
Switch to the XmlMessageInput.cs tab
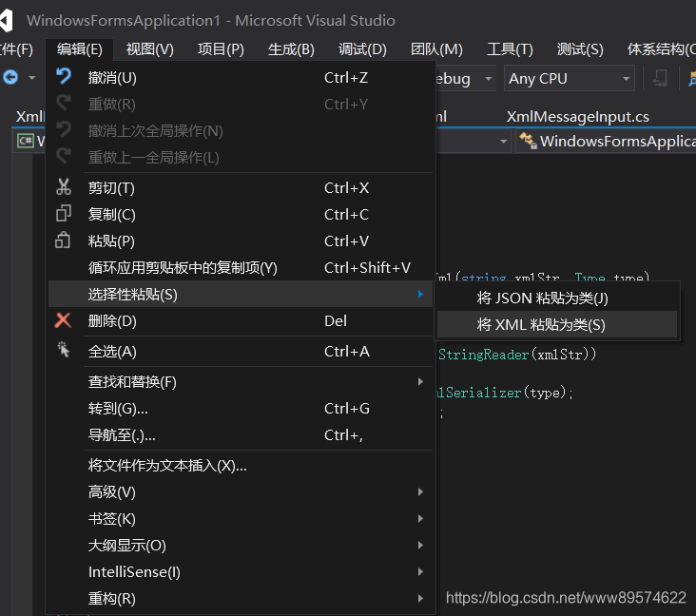click(577, 116)
